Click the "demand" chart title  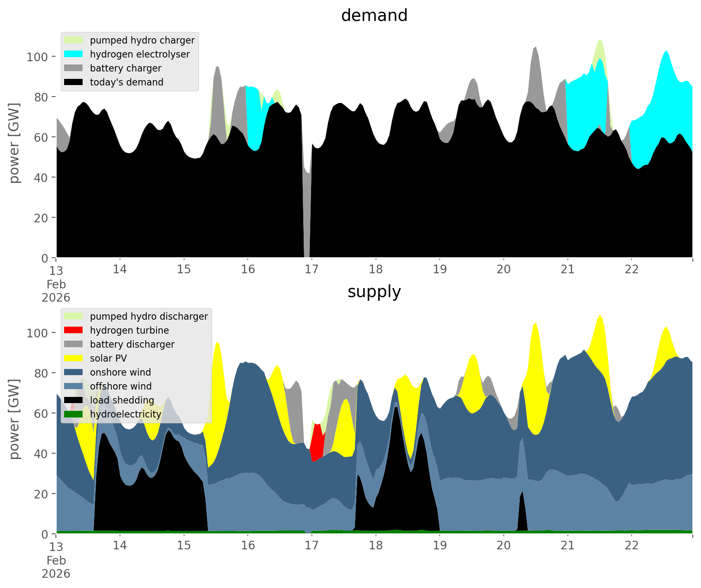374,16
